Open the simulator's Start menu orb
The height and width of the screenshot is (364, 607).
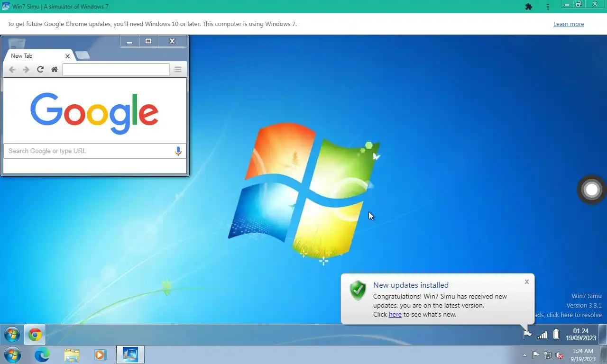pyautogui.click(x=12, y=335)
